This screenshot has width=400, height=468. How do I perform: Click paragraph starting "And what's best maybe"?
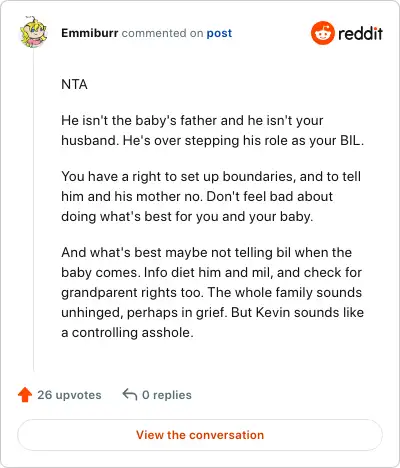pyautogui.click(x=213, y=292)
